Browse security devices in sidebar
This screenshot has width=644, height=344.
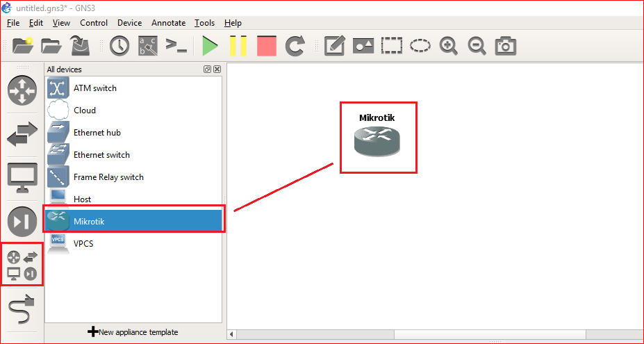pyautogui.click(x=22, y=222)
